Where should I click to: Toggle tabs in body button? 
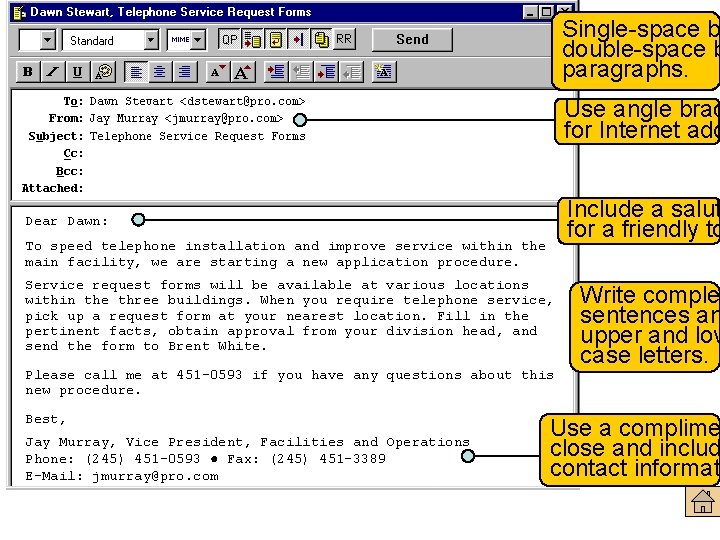click(x=298, y=39)
